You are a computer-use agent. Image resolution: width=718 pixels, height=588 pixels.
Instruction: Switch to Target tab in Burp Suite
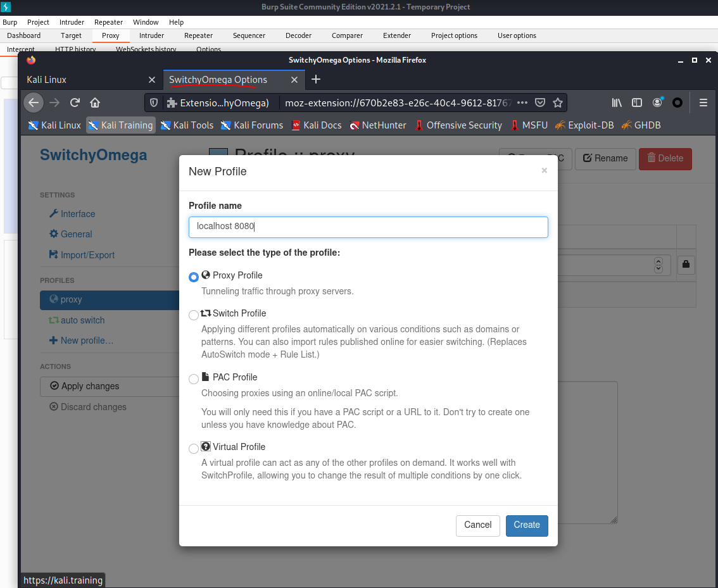71,35
